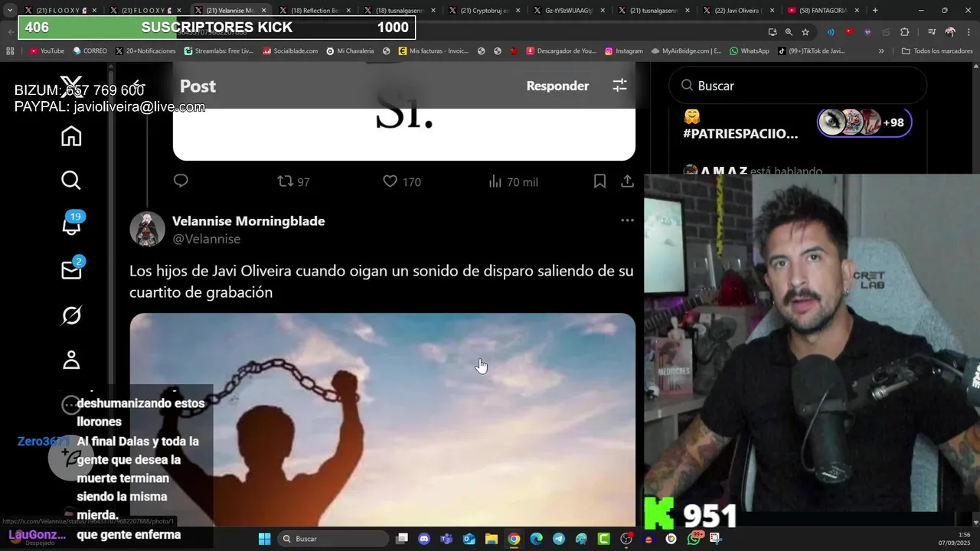Open the #PATRIESPACIIO space card
The height and width of the screenshot is (551, 980).
point(740,133)
